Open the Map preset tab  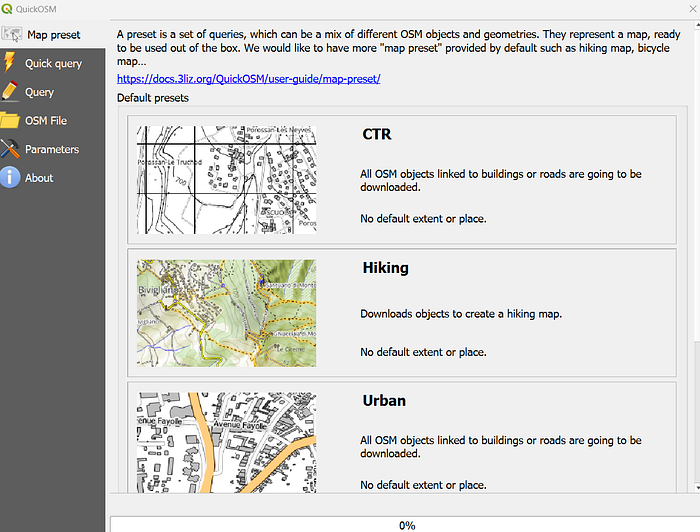[x=53, y=34]
